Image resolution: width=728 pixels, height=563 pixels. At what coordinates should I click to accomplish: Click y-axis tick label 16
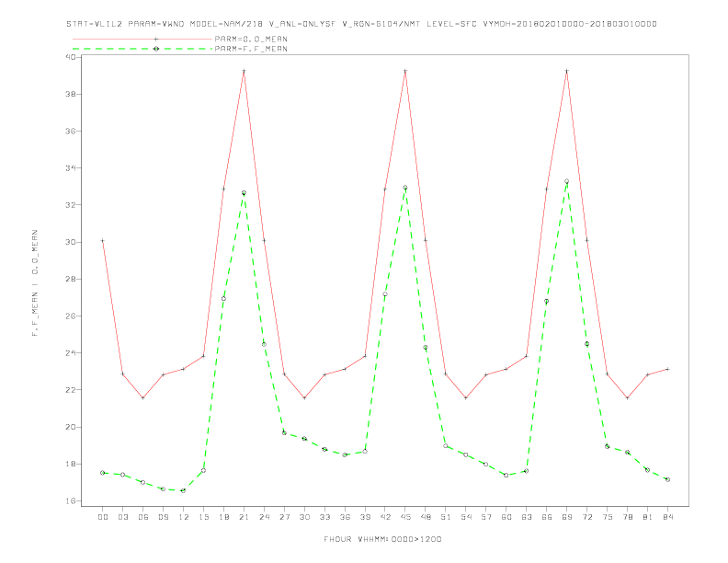[x=71, y=500]
